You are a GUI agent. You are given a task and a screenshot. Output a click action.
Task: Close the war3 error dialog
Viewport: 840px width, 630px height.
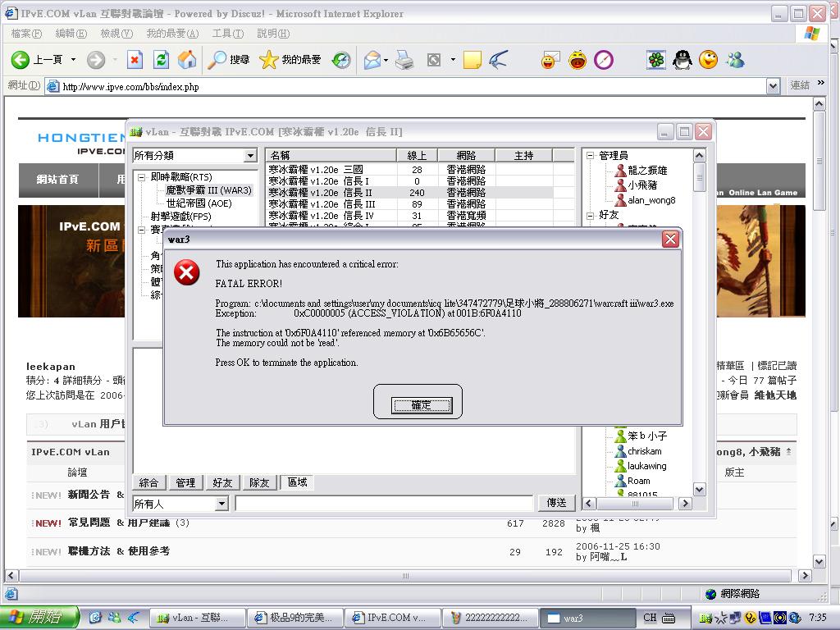[670, 239]
